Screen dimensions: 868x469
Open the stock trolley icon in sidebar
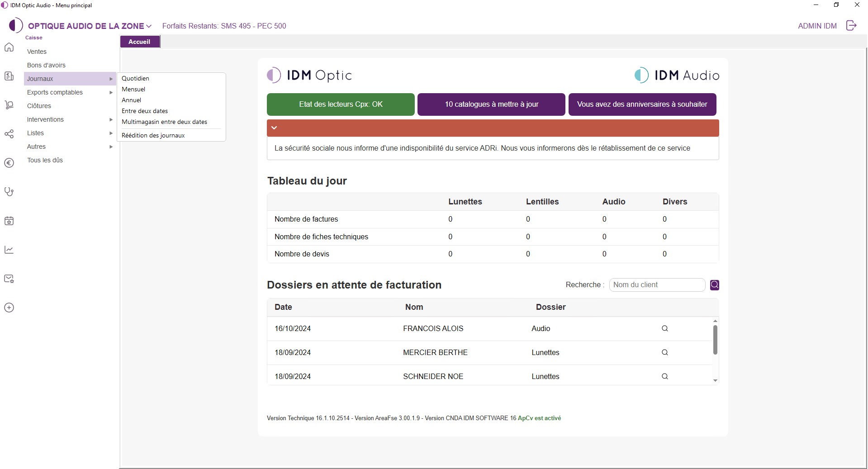(x=9, y=104)
